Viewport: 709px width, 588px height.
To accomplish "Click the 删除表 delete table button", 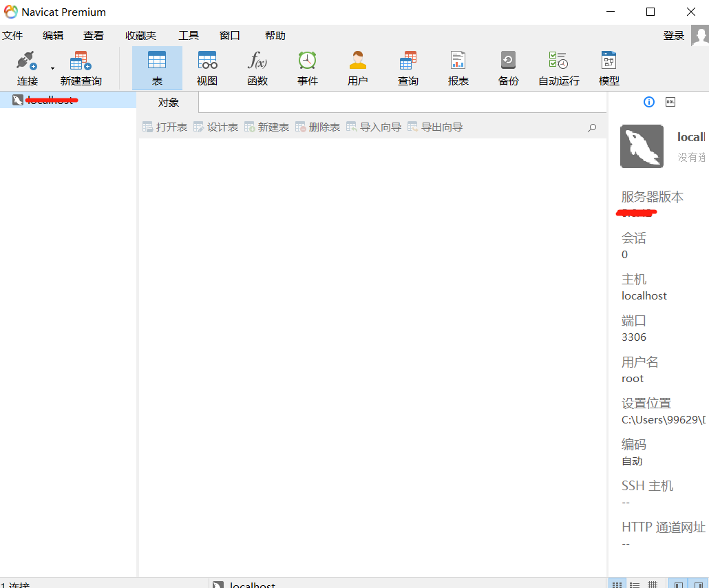I will pos(317,127).
